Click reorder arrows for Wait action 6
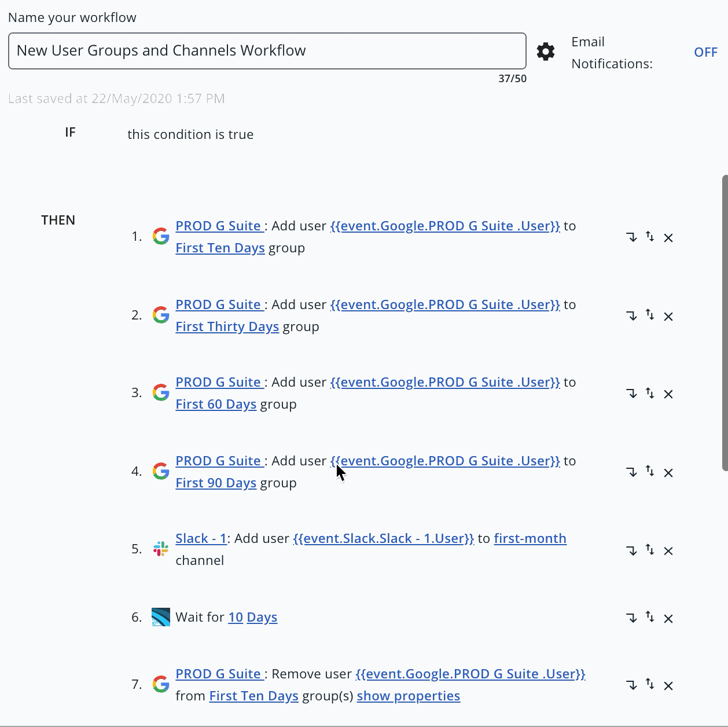The image size is (728, 727). coord(650,618)
